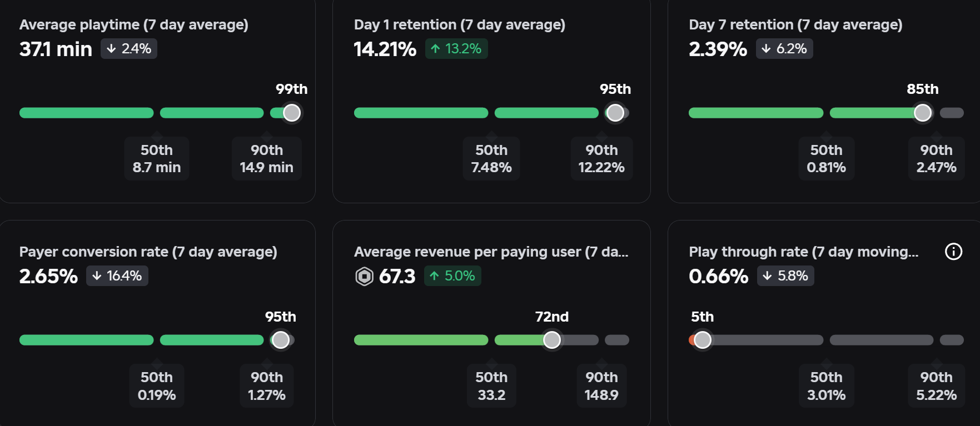Click the 85th percentile handle on Day 7 retention

[x=923, y=113]
